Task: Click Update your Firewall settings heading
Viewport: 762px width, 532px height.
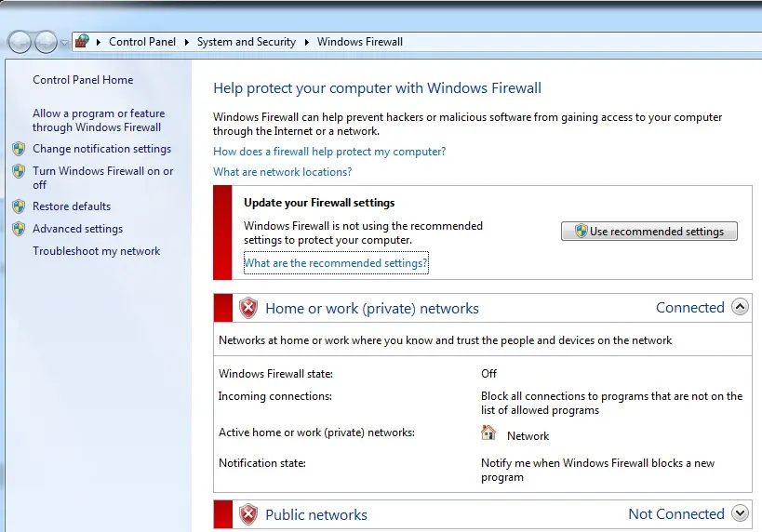Action: click(x=319, y=203)
